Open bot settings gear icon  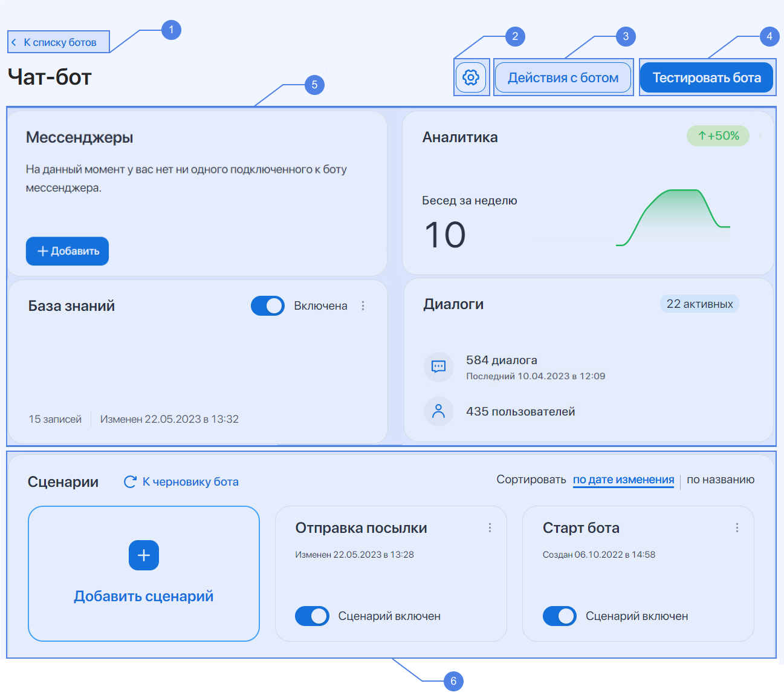[470, 77]
